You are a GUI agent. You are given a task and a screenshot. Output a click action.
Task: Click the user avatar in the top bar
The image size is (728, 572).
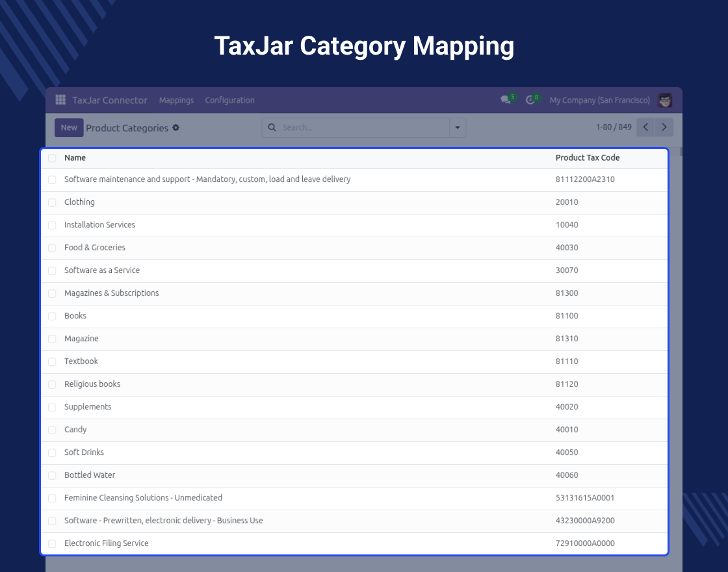pos(665,100)
